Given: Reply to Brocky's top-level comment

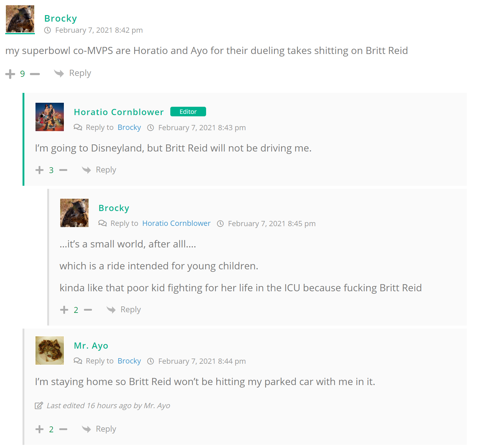Looking at the screenshot, I should pyautogui.click(x=73, y=73).
